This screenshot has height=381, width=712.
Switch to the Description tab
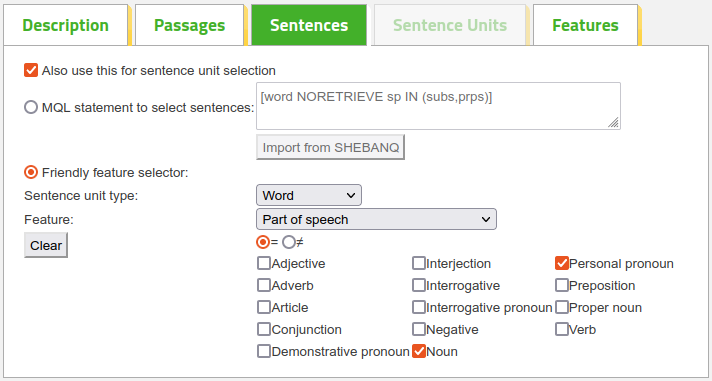66,25
